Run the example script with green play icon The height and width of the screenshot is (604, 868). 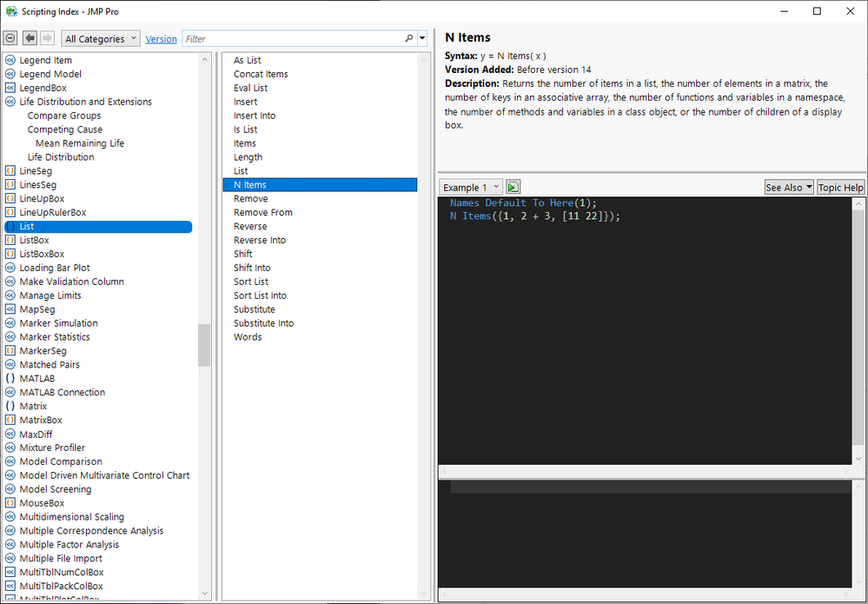point(514,187)
